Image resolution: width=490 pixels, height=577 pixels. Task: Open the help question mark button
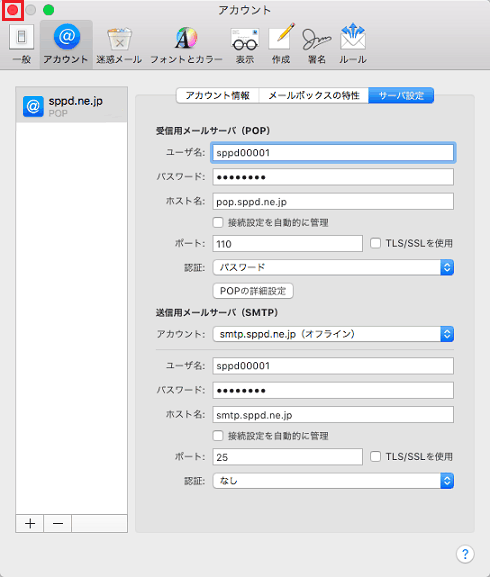click(465, 554)
